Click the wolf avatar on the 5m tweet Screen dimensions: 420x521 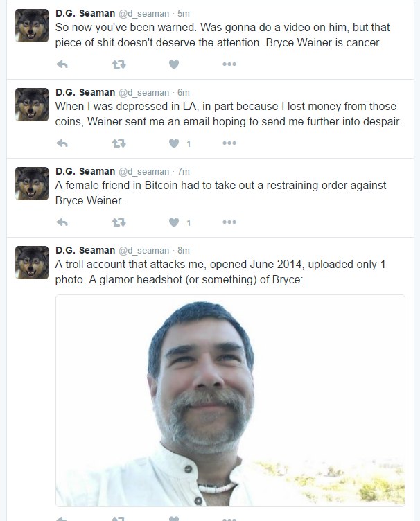pos(32,26)
